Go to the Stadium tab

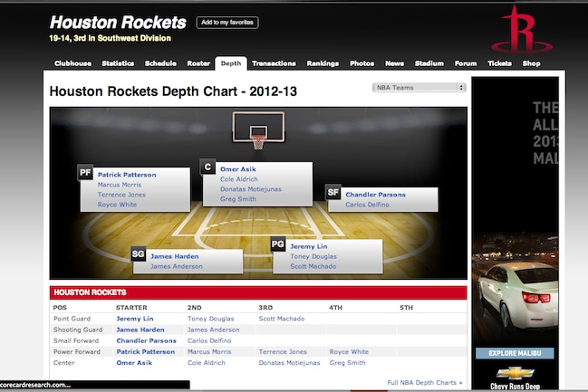coord(429,63)
